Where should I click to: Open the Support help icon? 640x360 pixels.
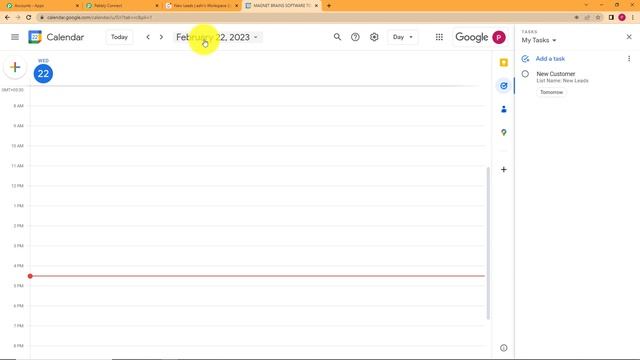(x=355, y=37)
